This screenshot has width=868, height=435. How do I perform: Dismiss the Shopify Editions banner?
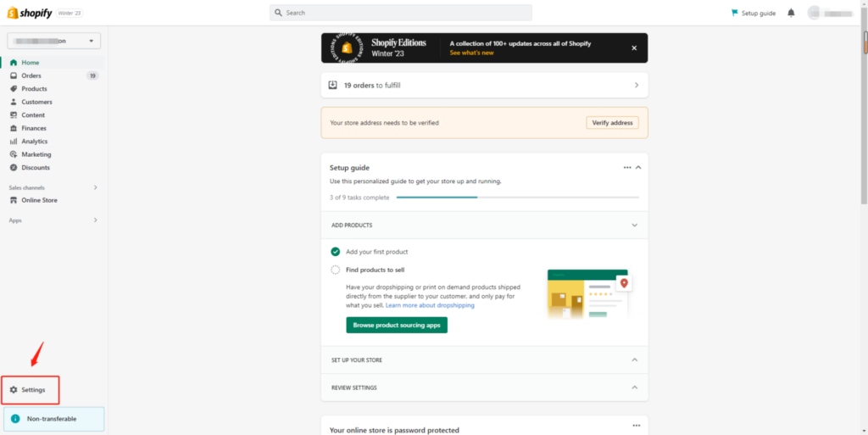click(634, 47)
